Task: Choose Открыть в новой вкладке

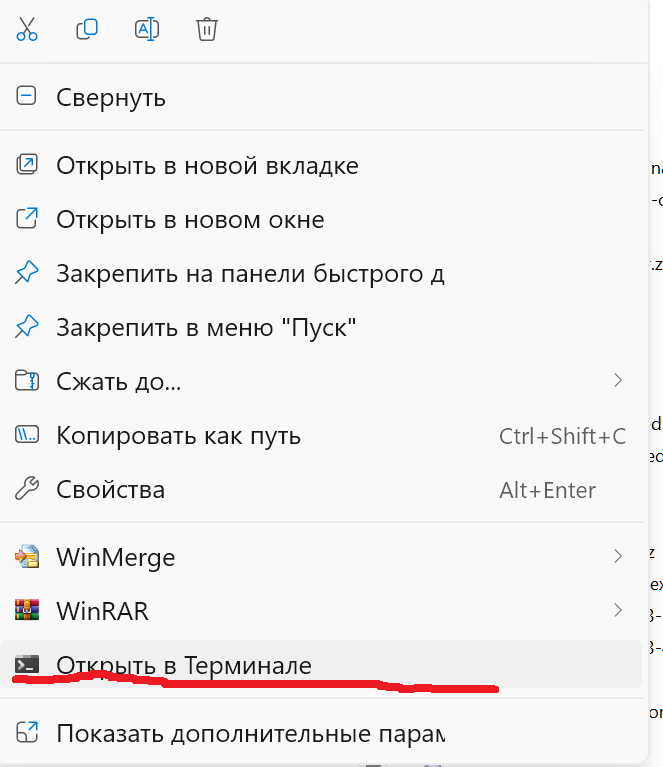Action: click(x=207, y=165)
